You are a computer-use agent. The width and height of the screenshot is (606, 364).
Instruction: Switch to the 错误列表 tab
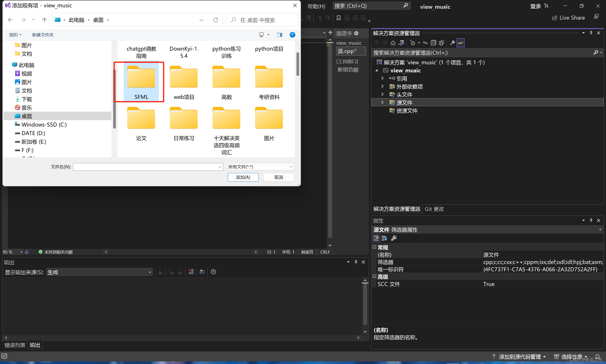point(15,345)
